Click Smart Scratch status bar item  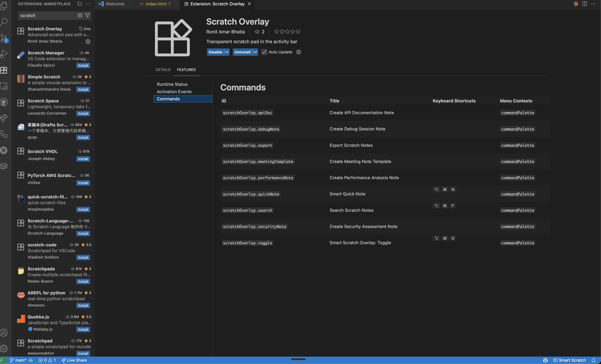point(569,360)
